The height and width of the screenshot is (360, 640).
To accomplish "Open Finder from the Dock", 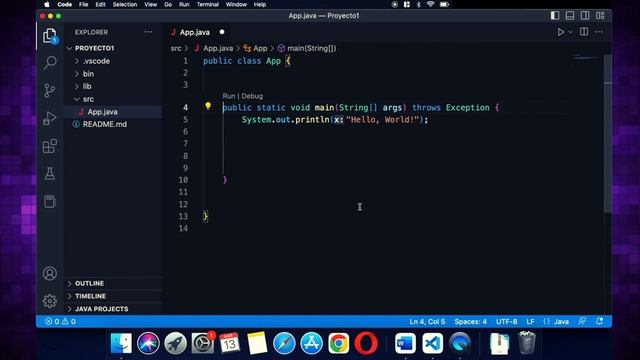I will [121, 343].
